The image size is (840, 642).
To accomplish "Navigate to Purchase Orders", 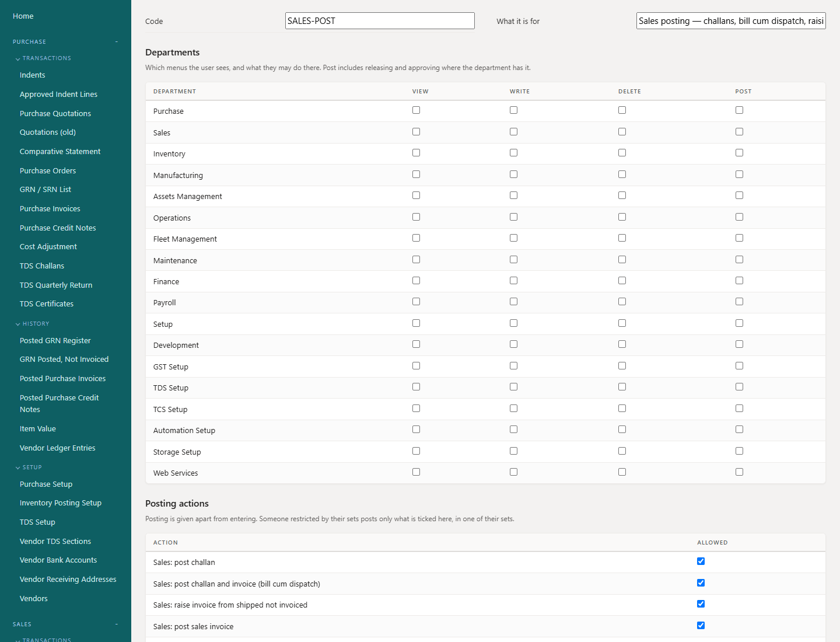I will 48,171.
